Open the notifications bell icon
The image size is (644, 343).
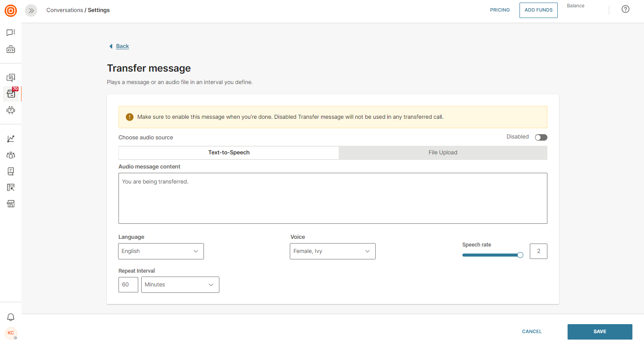pos(11,317)
